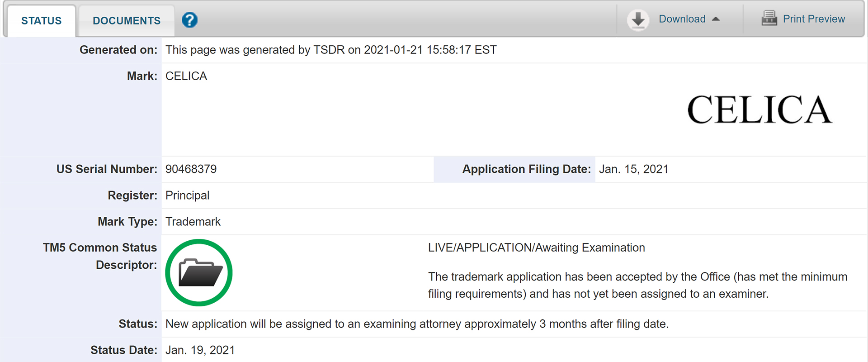
Task: Click the blue help question mark icon
Action: coord(190,20)
